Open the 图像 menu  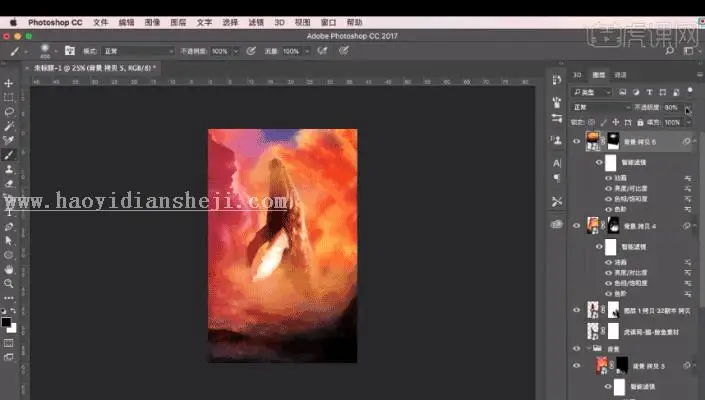[152, 22]
